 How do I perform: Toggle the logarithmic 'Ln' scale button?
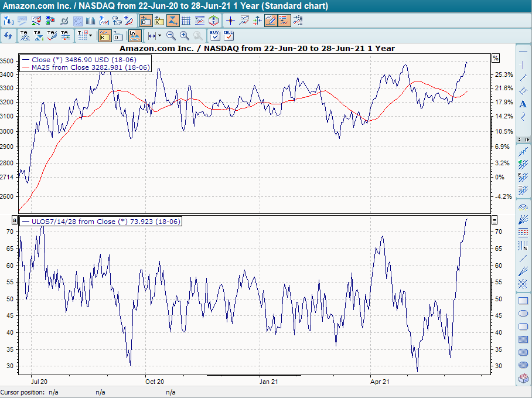coord(135,36)
